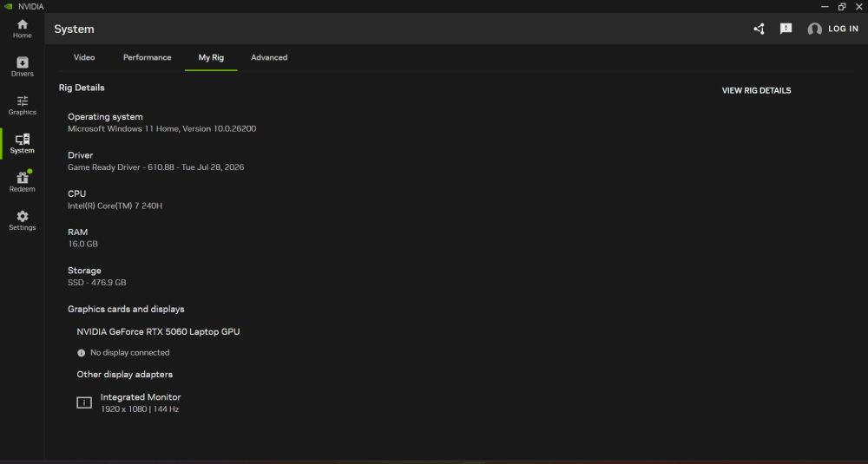Image resolution: width=868 pixels, height=464 pixels.
Task: Click the Storage label
Action: point(84,271)
